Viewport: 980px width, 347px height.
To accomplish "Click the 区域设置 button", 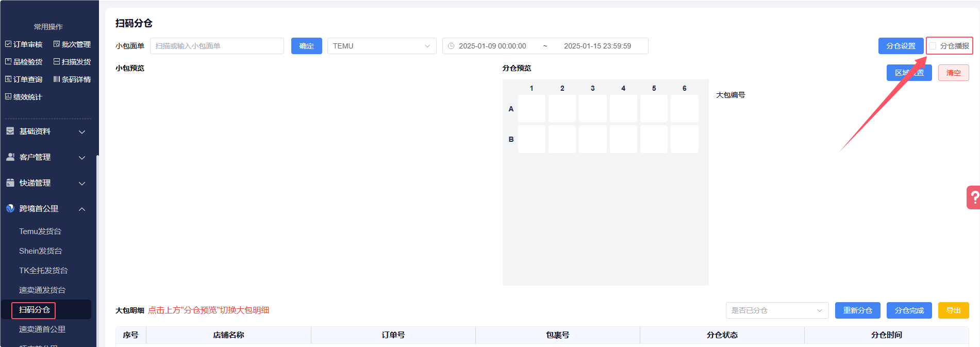I will (909, 73).
